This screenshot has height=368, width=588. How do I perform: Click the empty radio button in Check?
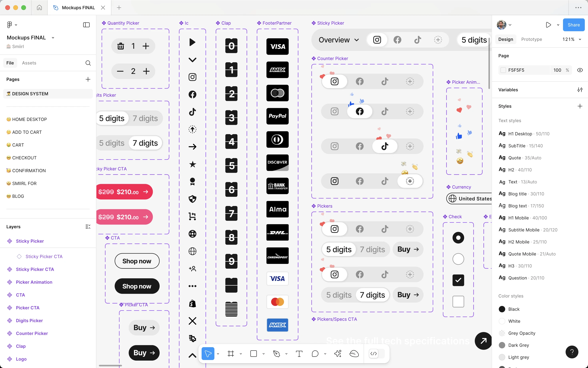pos(458,259)
